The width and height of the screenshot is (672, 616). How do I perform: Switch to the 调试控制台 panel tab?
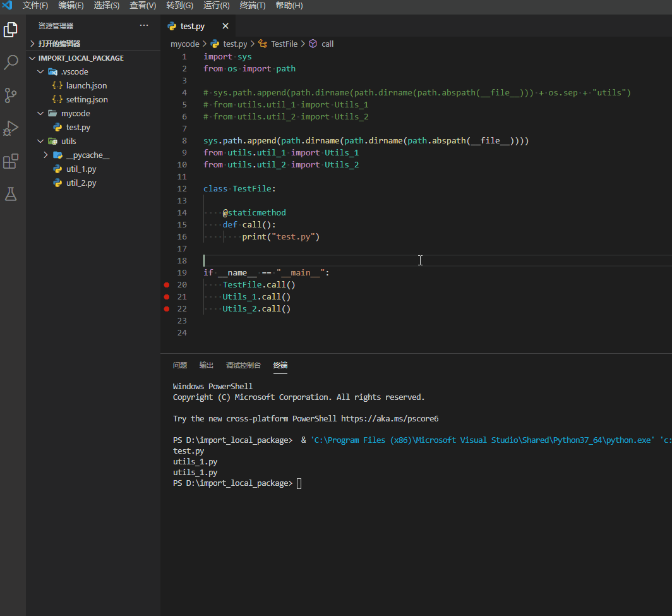pyautogui.click(x=243, y=365)
